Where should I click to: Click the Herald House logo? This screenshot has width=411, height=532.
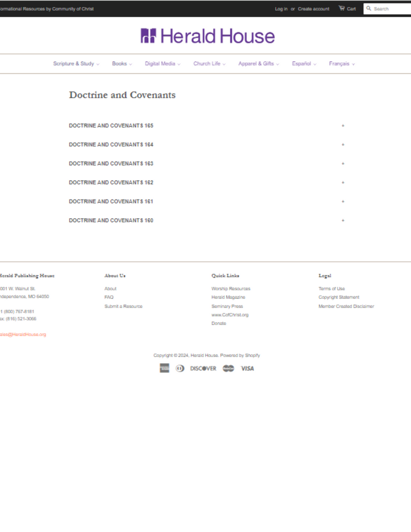click(207, 36)
